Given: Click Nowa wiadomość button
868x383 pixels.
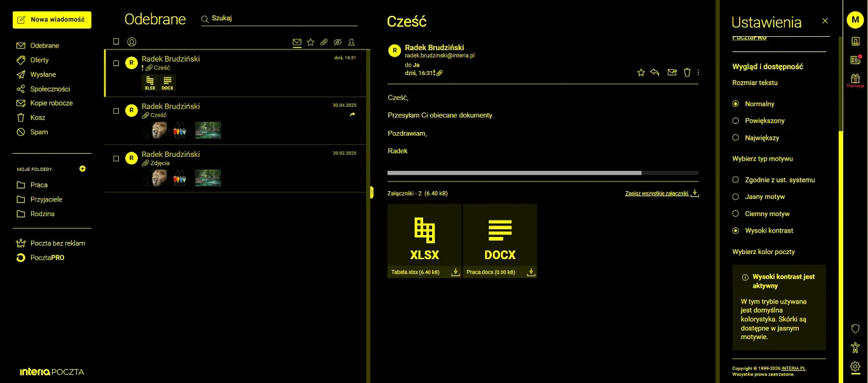Looking at the screenshot, I should (x=52, y=20).
